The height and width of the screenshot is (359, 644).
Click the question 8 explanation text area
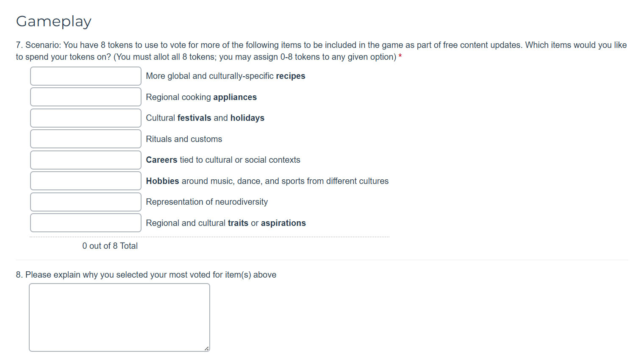119,317
